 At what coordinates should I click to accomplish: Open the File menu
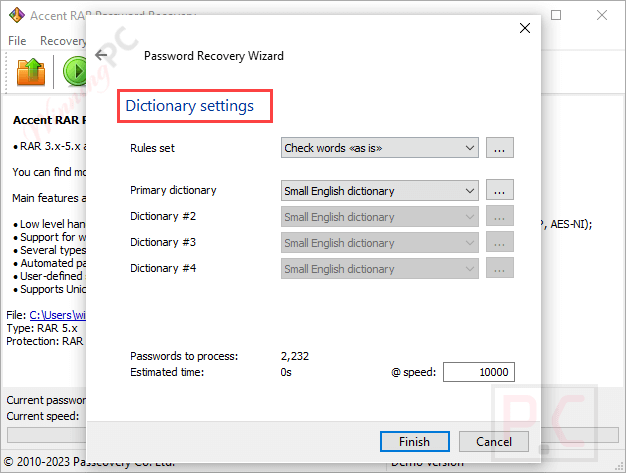point(17,41)
